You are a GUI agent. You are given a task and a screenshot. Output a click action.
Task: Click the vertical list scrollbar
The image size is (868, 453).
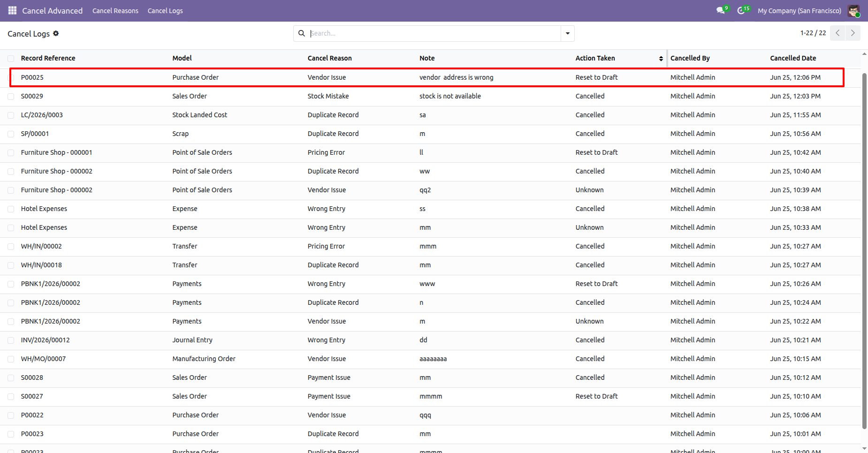click(864, 251)
